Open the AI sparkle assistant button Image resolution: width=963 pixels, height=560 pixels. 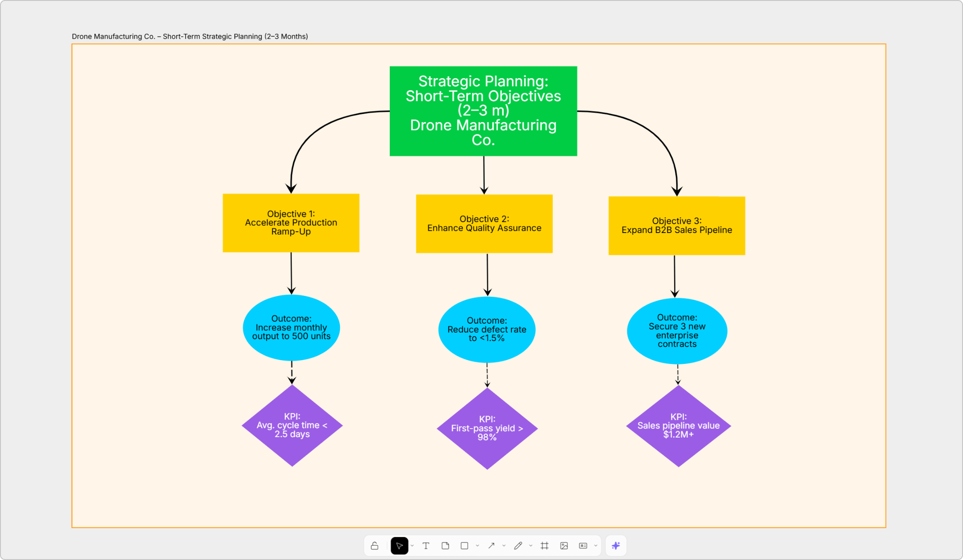(616, 546)
